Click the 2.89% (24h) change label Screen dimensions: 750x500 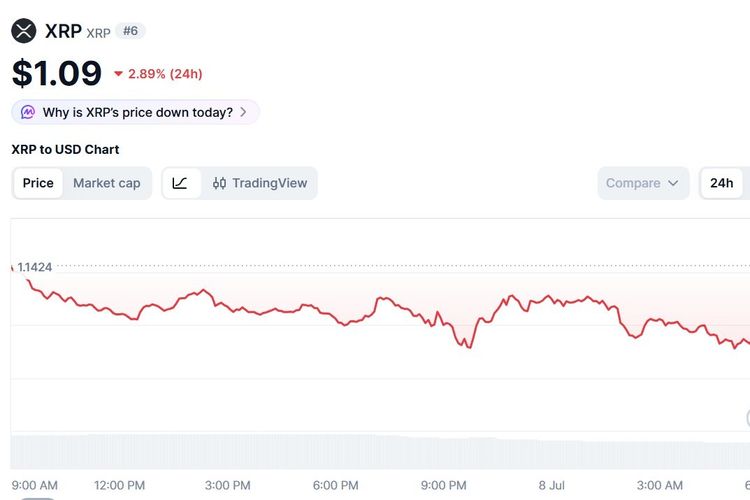coord(165,74)
